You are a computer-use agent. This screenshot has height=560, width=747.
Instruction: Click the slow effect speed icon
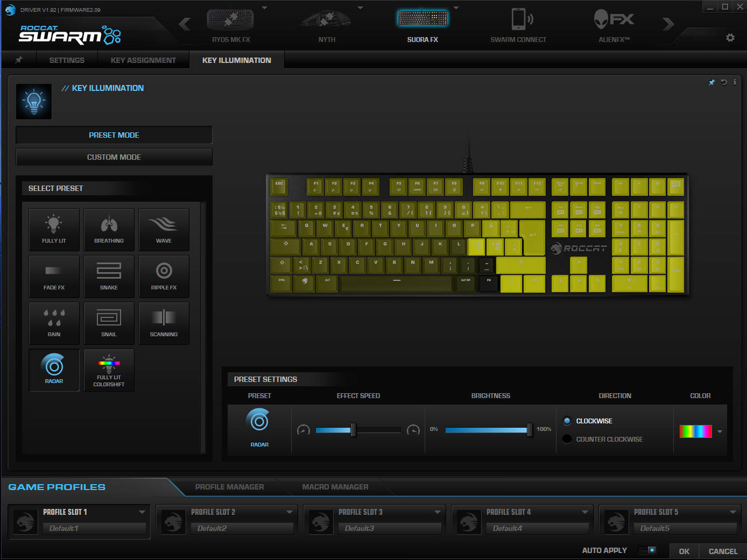[x=304, y=430]
